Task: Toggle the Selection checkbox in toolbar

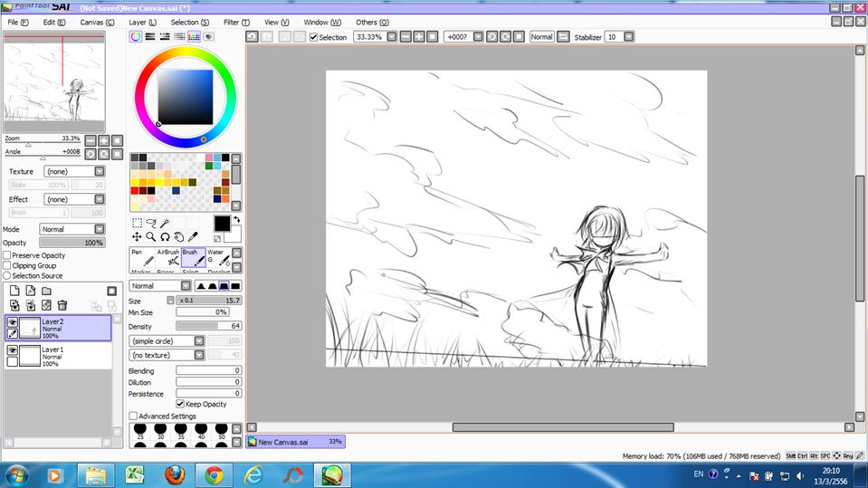Action: click(x=313, y=37)
